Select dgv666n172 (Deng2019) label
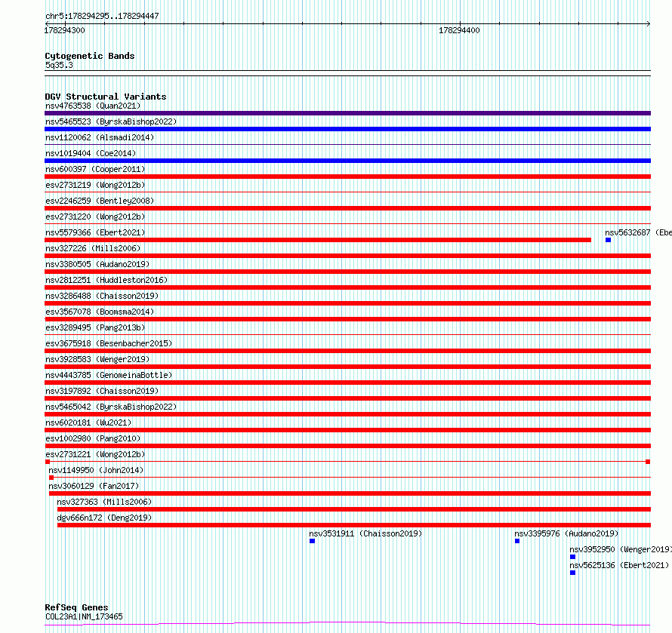672x633 pixels. click(104, 518)
